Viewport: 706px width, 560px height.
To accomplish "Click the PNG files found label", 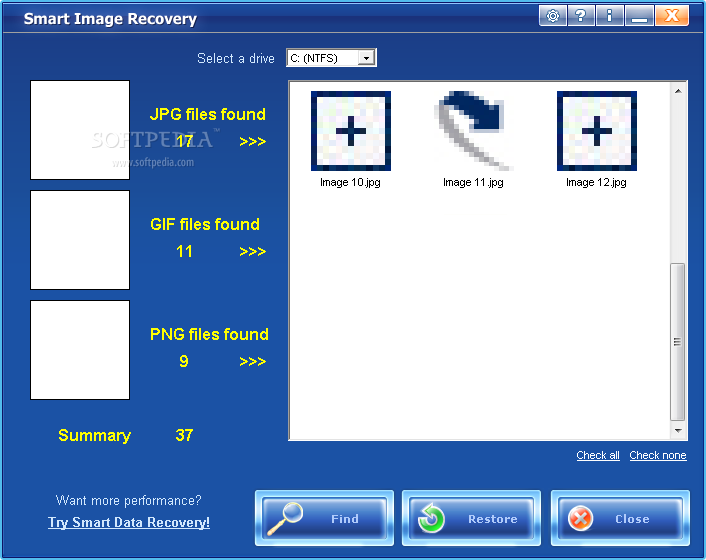I will [209, 334].
